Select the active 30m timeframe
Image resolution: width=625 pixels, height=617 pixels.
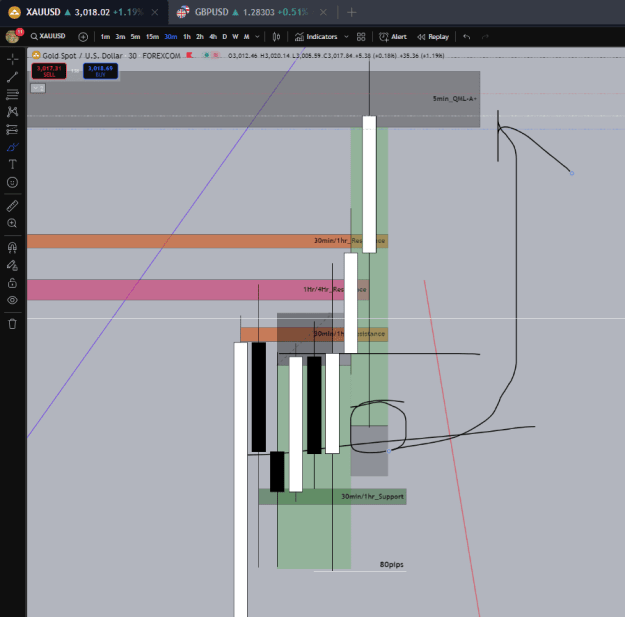pos(171,37)
